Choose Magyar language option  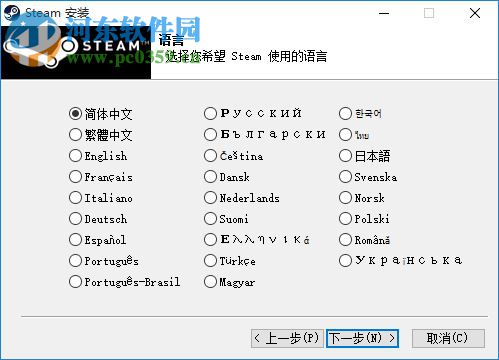pyautogui.click(x=210, y=282)
